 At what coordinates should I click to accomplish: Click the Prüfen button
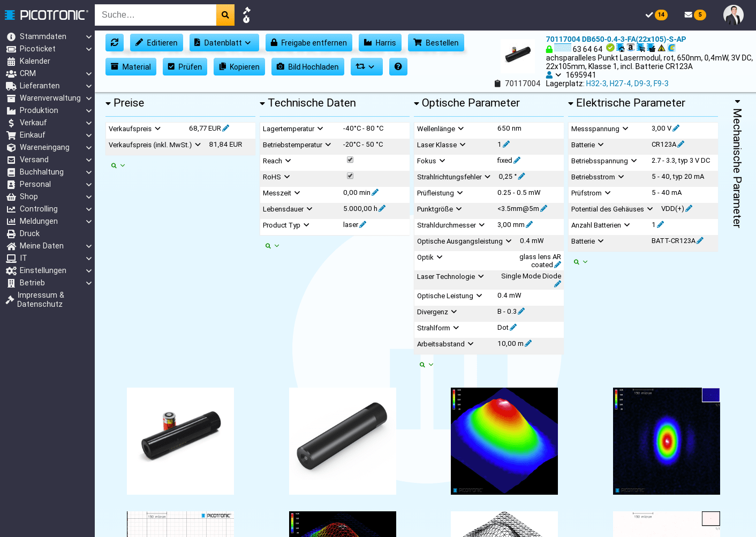185,66
